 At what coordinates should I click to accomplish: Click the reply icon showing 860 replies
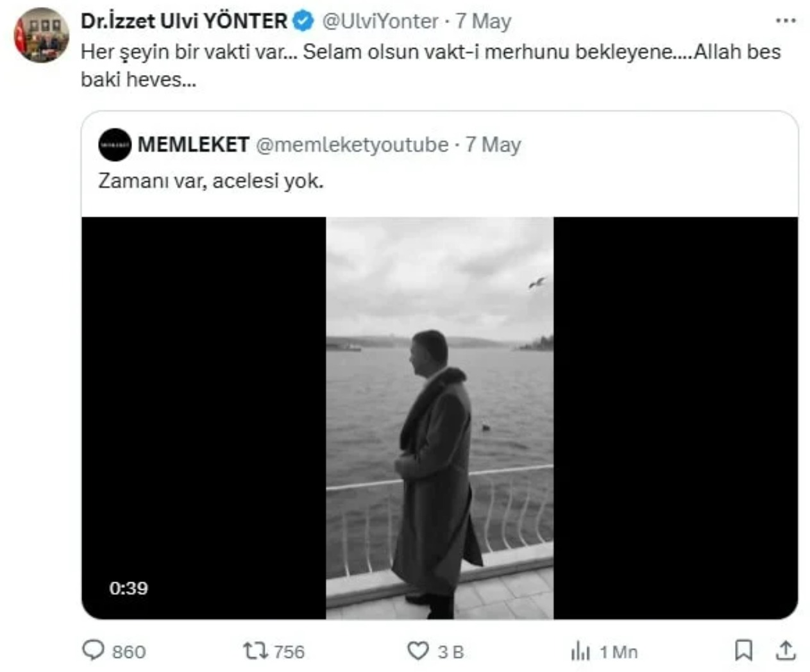tap(95, 651)
